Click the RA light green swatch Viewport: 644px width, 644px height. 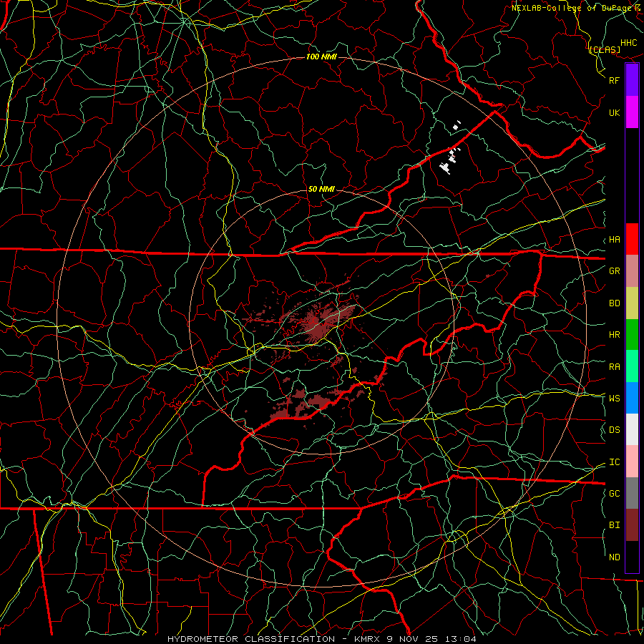(x=632, y=366)
